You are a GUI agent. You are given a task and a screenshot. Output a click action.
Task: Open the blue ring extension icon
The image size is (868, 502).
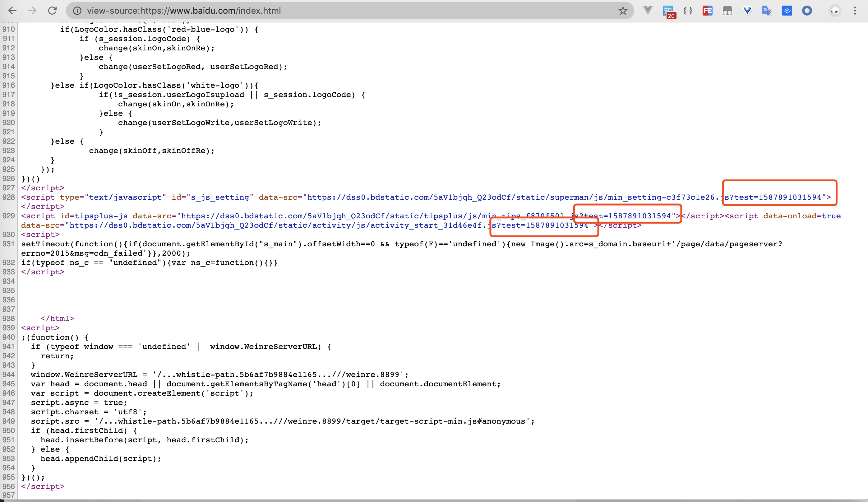click(807, 11)
